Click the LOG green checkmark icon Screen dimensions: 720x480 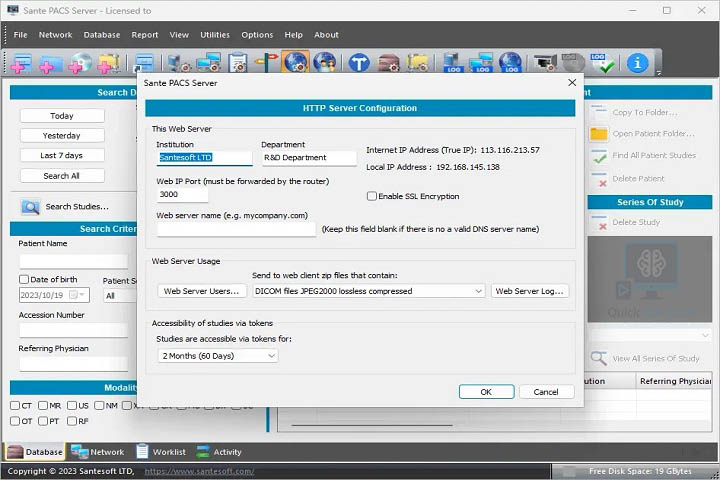click(603, 63)
